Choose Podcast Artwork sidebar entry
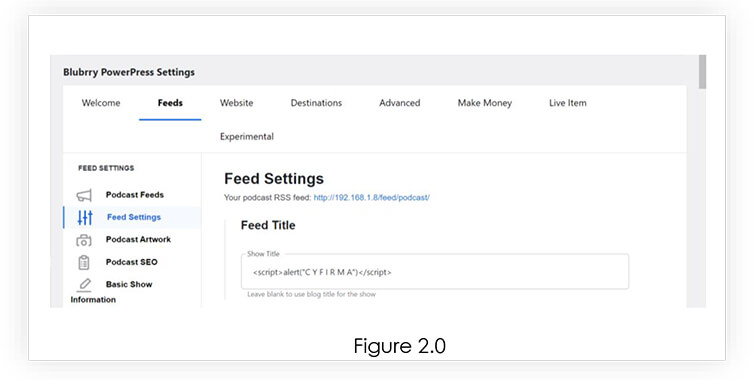755x380 pixels. pyautogui.click(x=138, y=239)
